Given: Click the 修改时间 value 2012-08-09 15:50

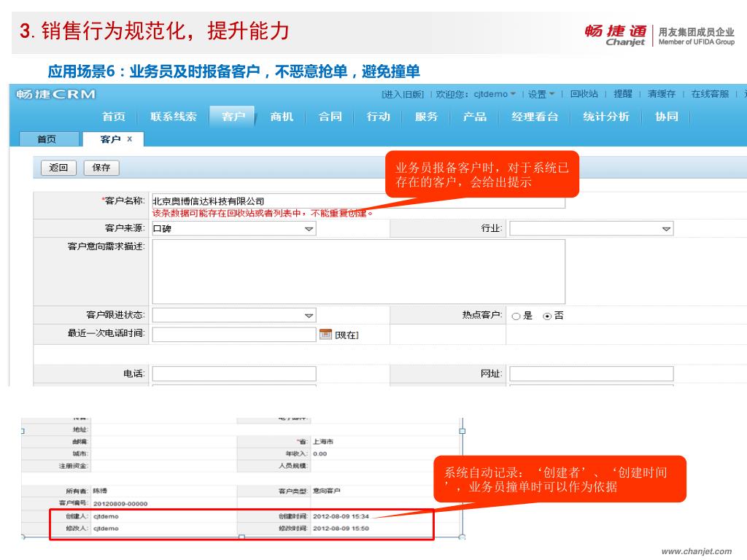Looking at the screenshot, I should point(341,529).
